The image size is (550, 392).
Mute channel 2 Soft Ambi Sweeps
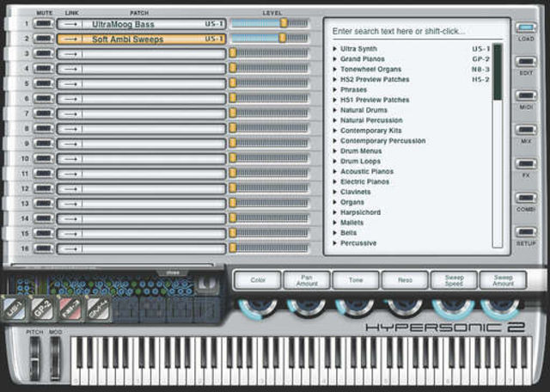pyautogui.click(x=44, y=39)
